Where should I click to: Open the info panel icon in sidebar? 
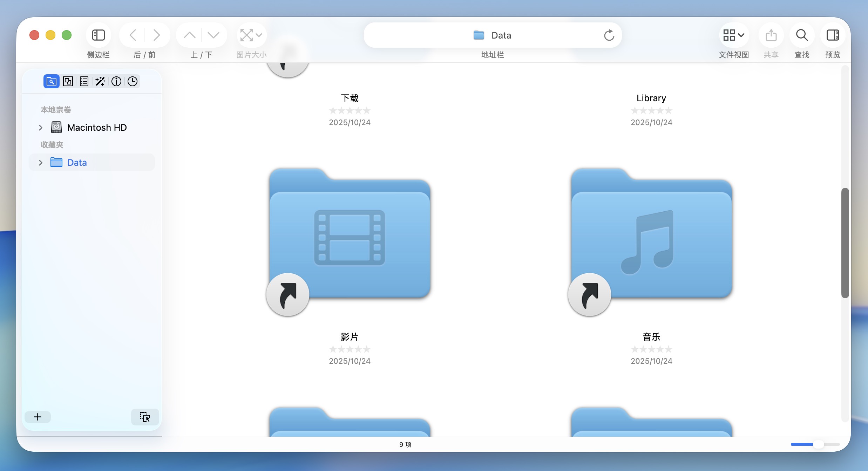[x=116, y=81]
